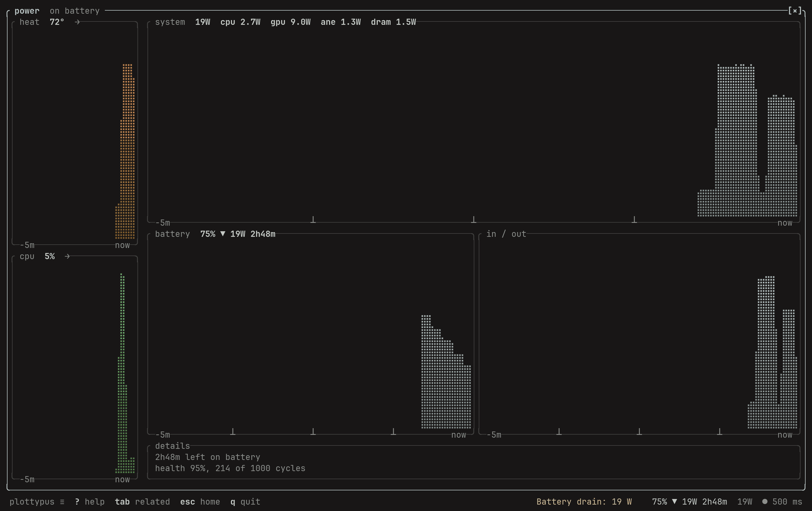The image size is (812, 511).
Task: Click the ? help shortcut
Action: (x=90, y=502)
